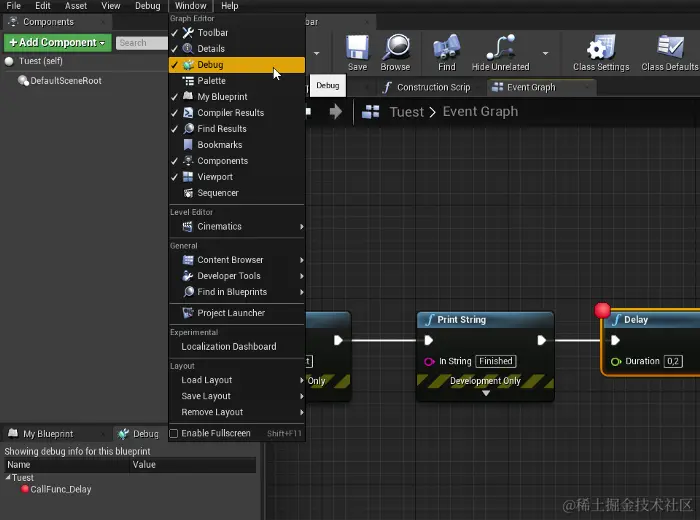This screenshot has height=520, width=700.
Task: Open the Edit menu
Action: 42,6
